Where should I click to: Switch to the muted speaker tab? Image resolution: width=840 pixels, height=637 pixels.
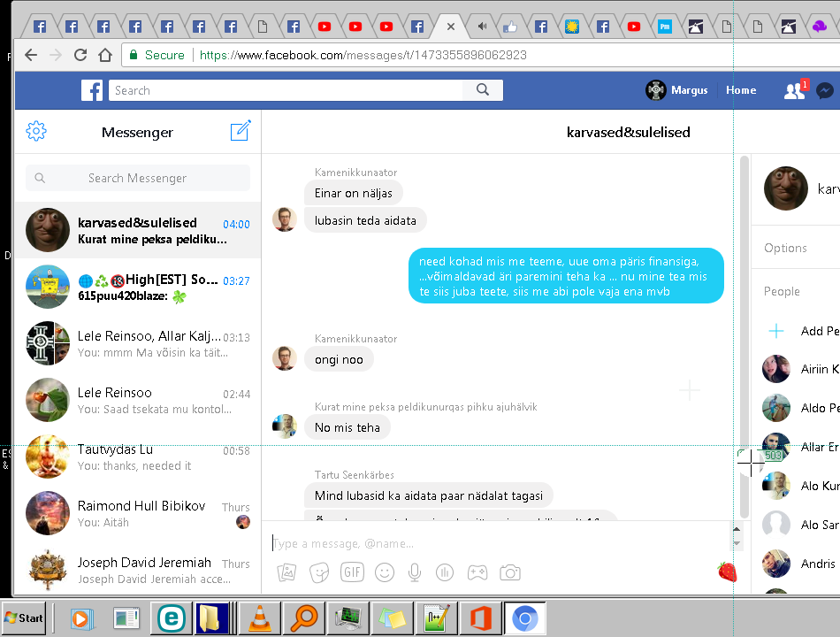[482, 27]
